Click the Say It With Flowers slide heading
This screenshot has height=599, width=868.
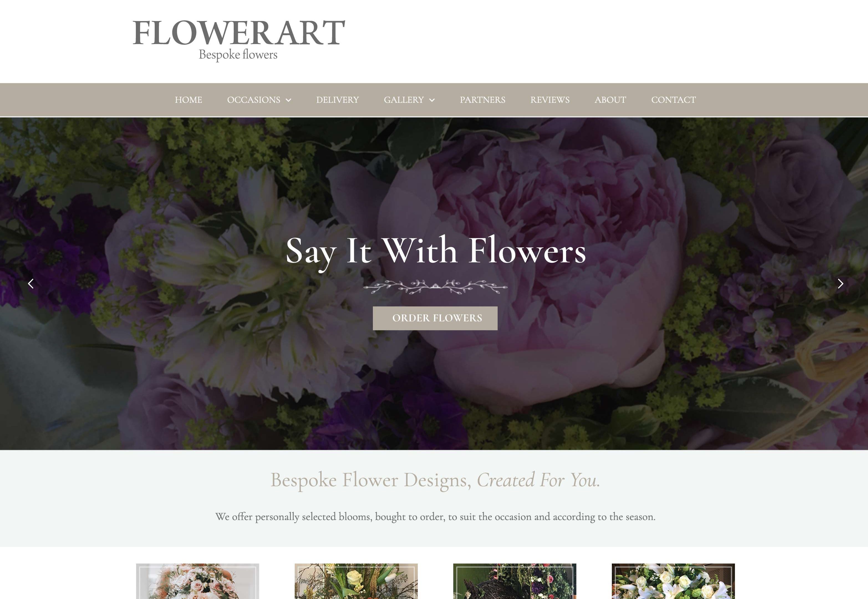(x=436, y=252)
